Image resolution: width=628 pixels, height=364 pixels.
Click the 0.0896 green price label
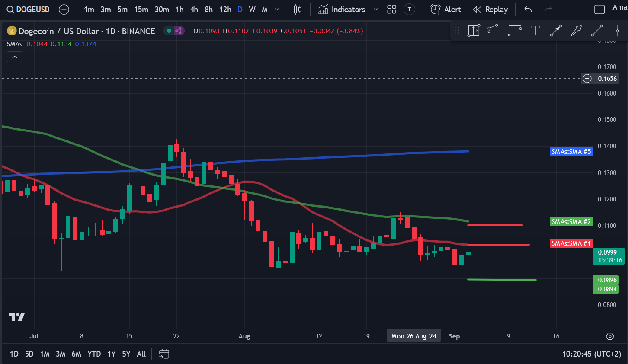click(606, 280)
